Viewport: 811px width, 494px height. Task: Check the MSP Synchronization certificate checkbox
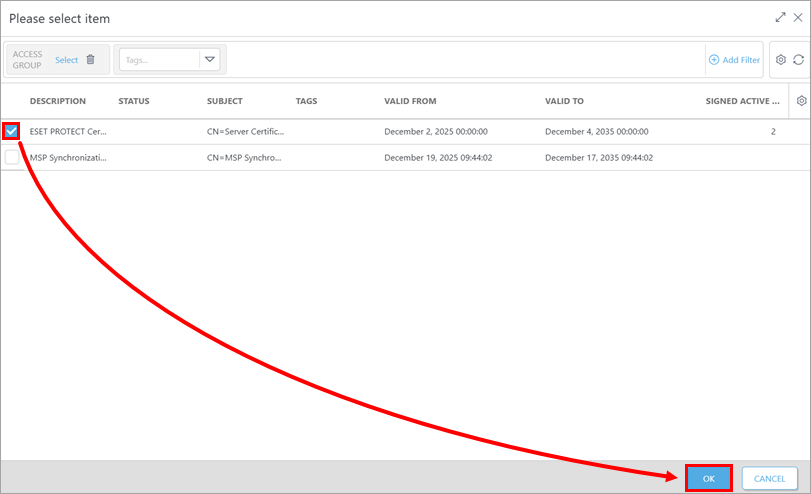coord(11,157)
